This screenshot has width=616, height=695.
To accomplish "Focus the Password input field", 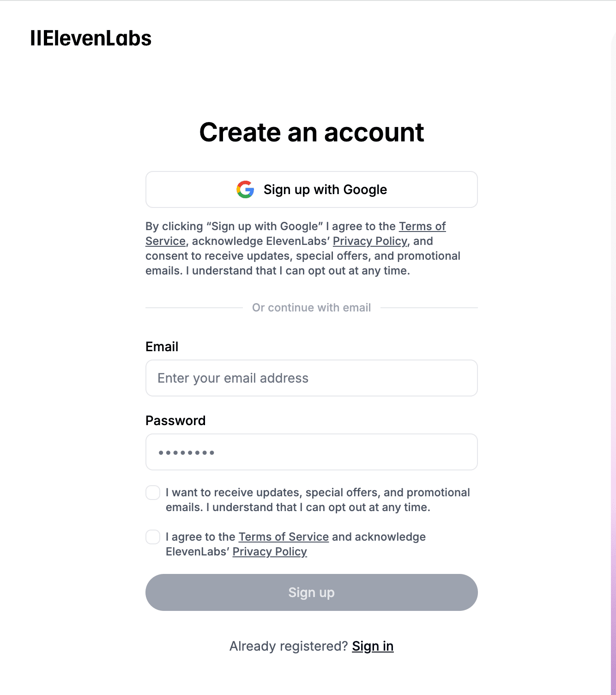I will pyautogui.click(x=312, y=452).
